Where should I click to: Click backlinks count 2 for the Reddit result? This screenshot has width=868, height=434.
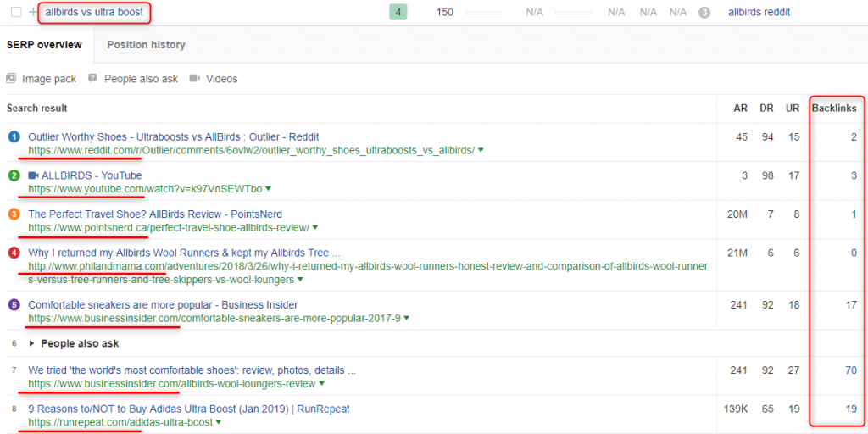click(x=854, y=136)
